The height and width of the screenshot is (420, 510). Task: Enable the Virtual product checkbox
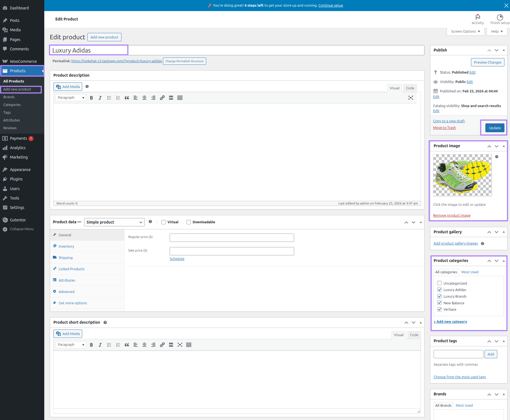pyautogui.click(x=164, y=222)
